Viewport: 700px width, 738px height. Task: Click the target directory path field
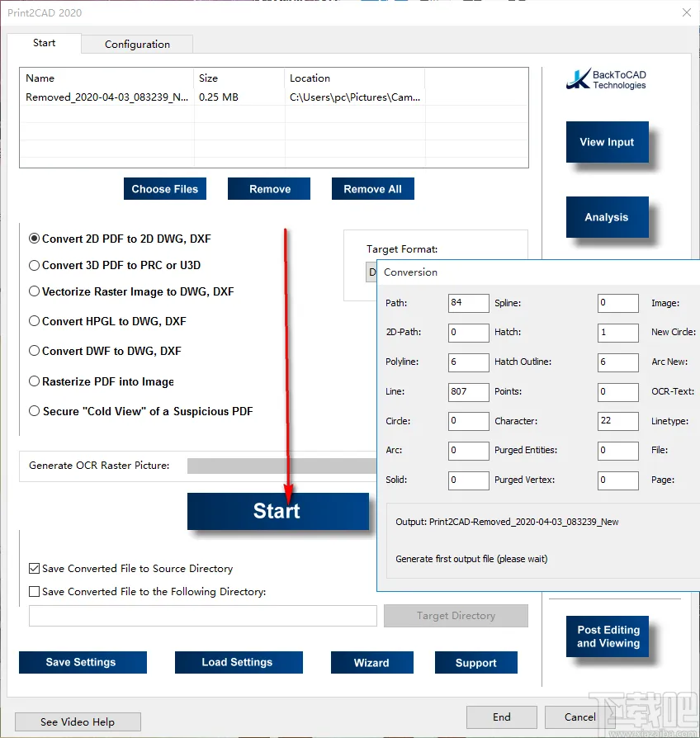click(203, 616)
